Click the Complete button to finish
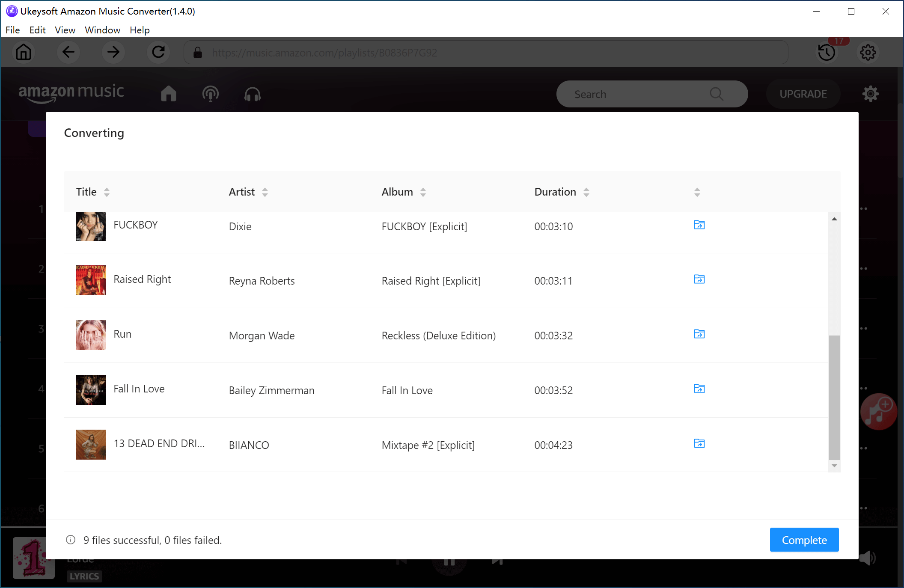The image size is (904, 588). click(x=803, y=540)
